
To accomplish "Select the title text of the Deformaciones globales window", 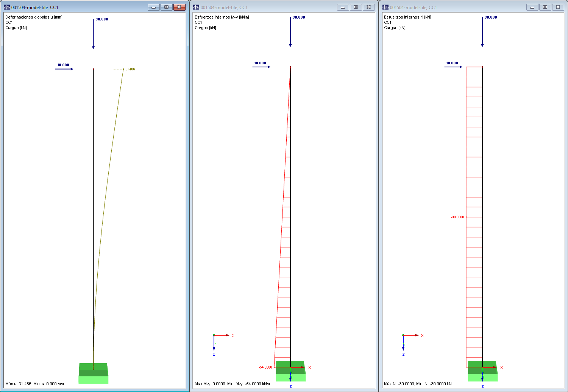I will tap(35, 8).
